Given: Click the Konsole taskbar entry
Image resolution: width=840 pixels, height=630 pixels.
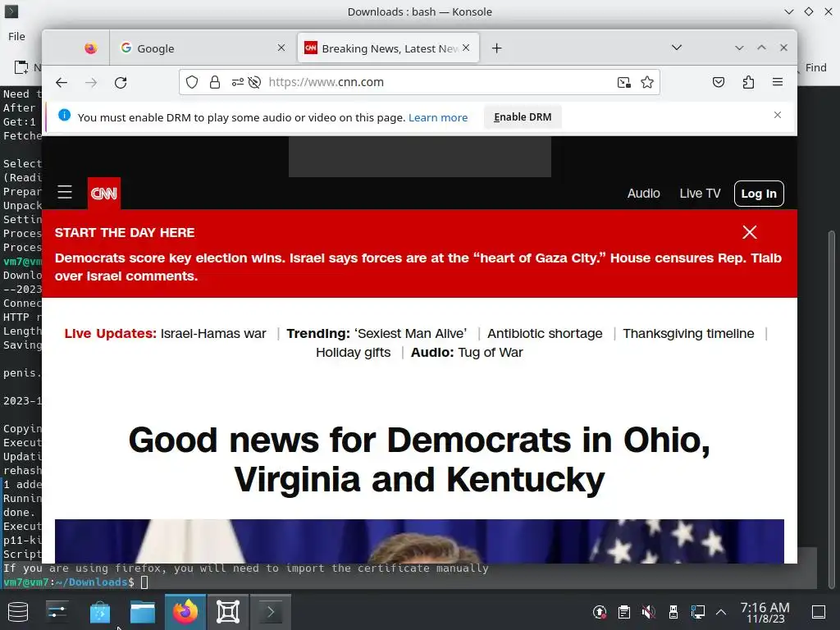Looking at the screenshot, I should point(271,612).
